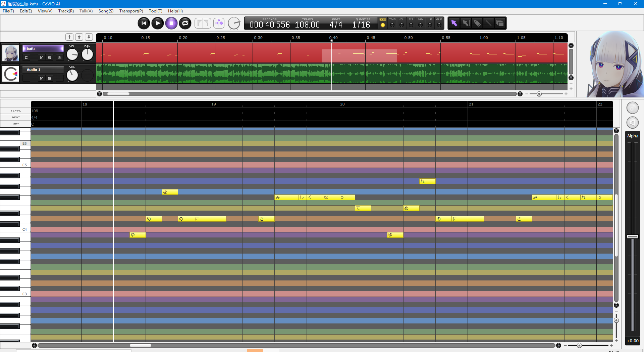Screen dimensions: 644x352
Task: Click the purple playback-follow marker icon
Action: pyautogui.click(x=219, y=23)
